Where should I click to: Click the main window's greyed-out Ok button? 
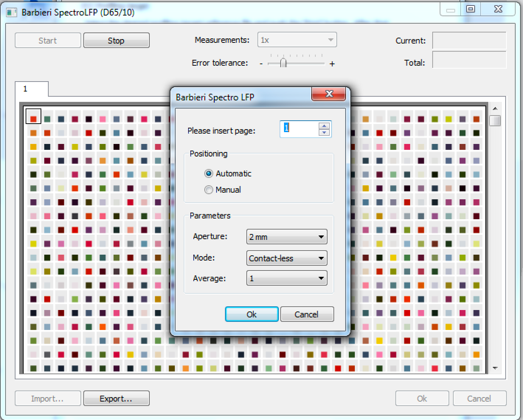422,399
